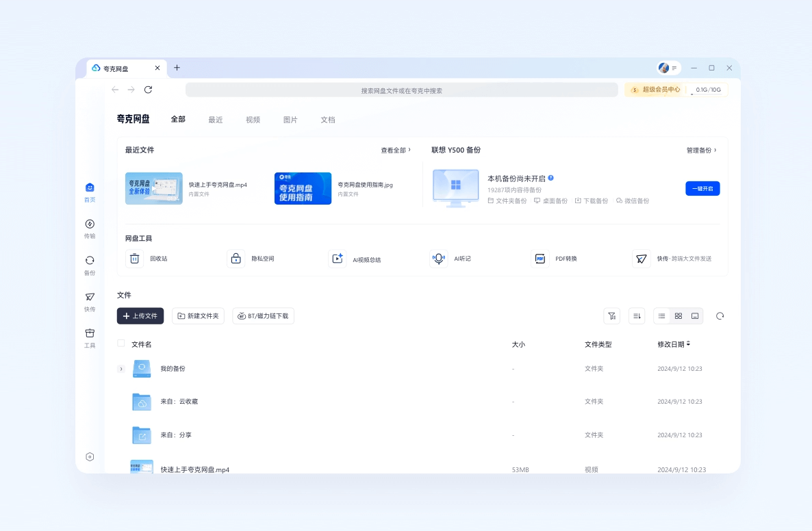The width and height of the screenshot is (812, 531).
Task: Open the AI视频总结 tool
Action: point(355,258)
